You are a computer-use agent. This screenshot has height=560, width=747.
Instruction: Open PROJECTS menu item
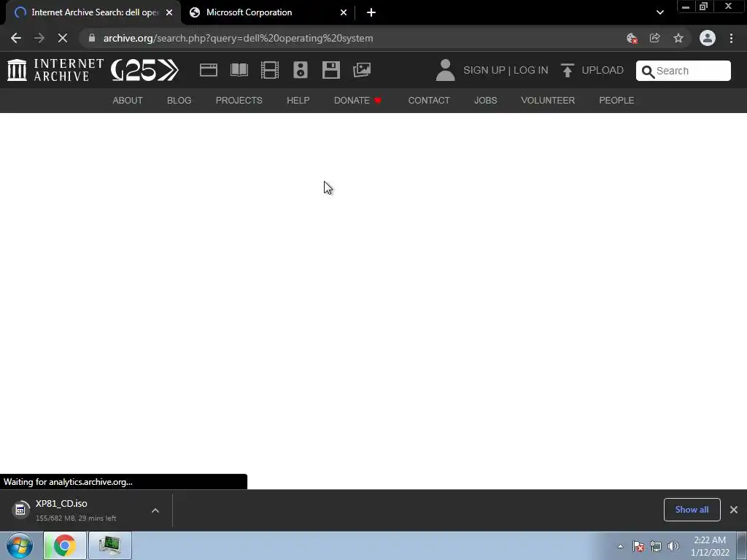[x=239, y=101]
